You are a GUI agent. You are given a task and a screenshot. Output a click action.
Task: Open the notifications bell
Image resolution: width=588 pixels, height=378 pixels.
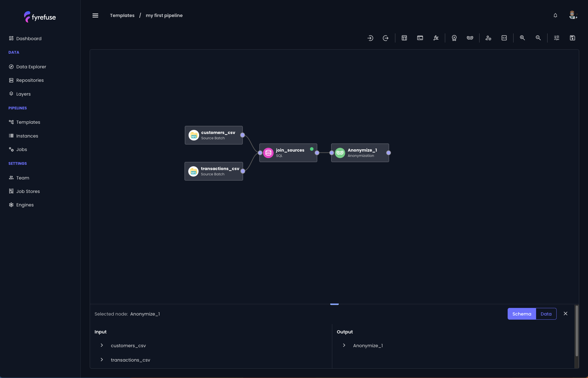pyautogui.click(x=555, y=15)
